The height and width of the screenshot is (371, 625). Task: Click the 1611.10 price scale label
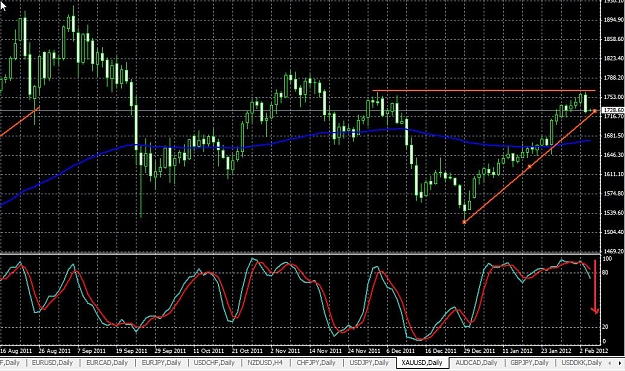[x=613, y=174]
